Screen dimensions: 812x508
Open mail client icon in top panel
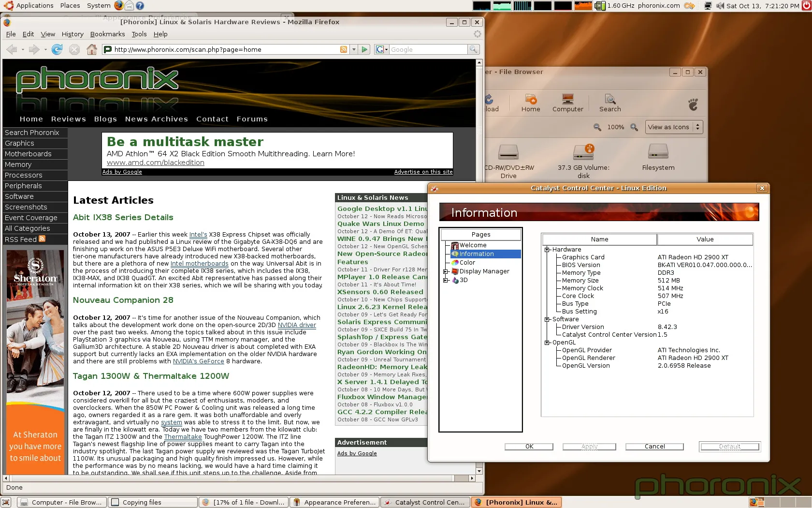(130, 5)
